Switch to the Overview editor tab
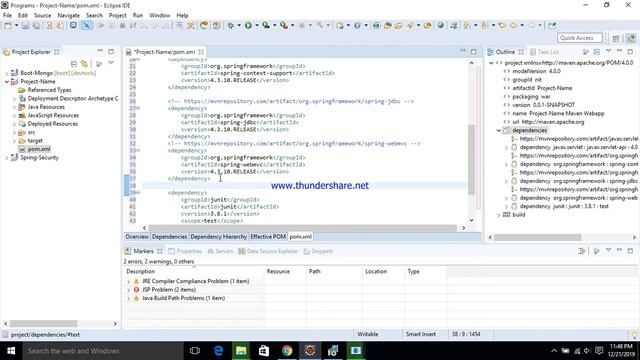 pos(137,237)
